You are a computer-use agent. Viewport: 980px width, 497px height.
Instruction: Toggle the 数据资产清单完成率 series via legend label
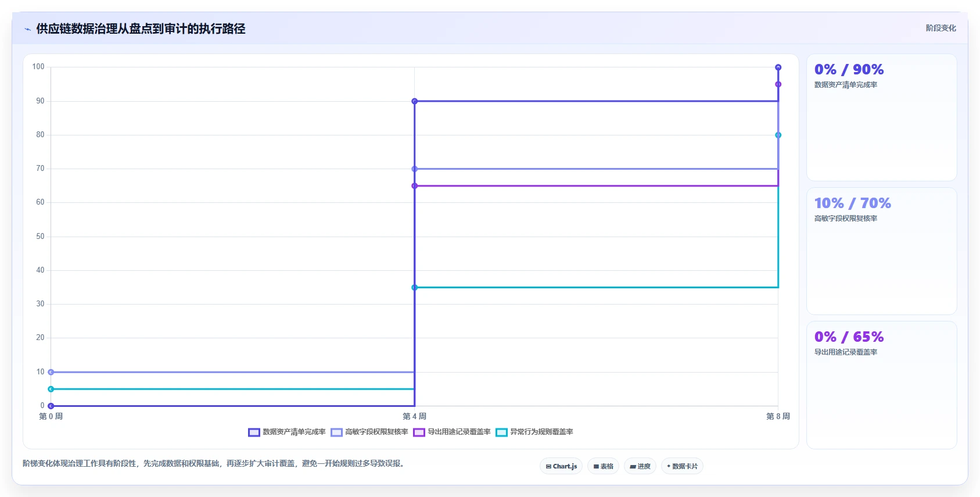point(294,432)
